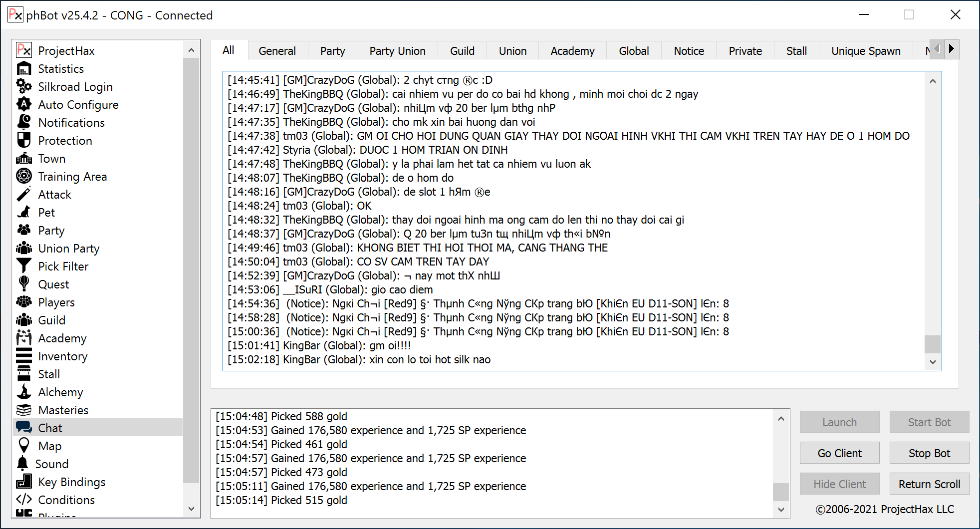Click the Return Scroll button

click(929, 484)
